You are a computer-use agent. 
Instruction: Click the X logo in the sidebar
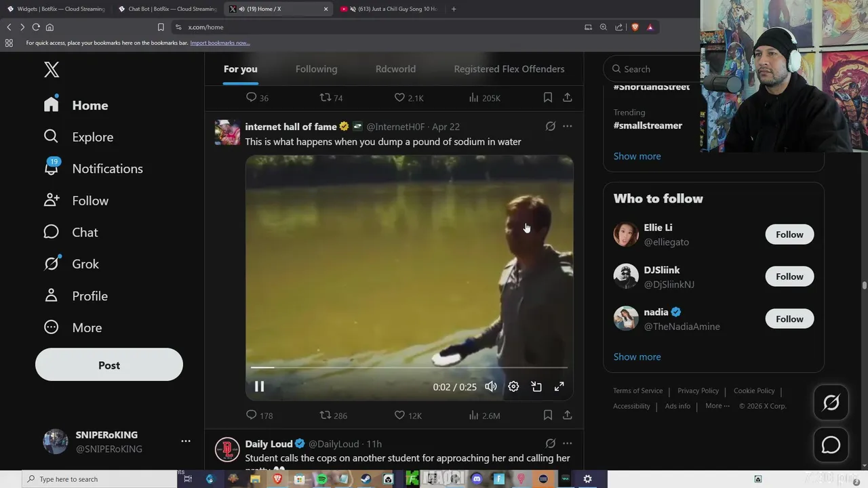52,69
